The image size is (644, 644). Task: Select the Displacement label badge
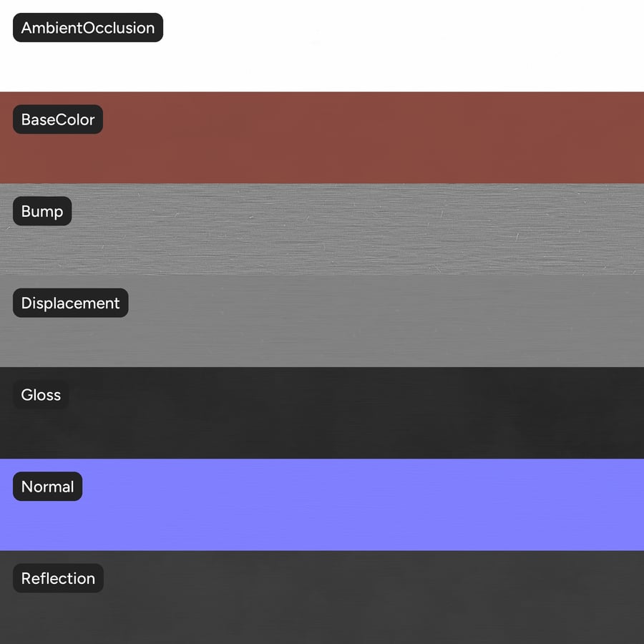click(x=71, y=303)
